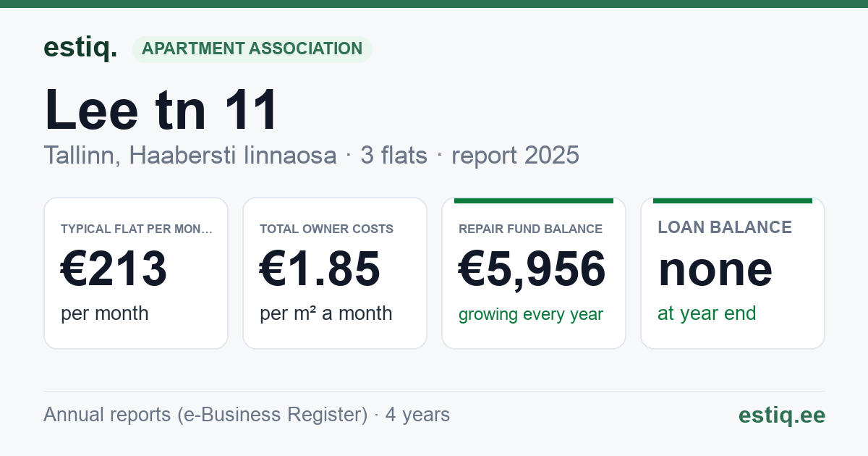Select the APARTMENT ASSOCIATION badge
The height and width of the screenshot is (456, 868).
click(x=252, y=49)
